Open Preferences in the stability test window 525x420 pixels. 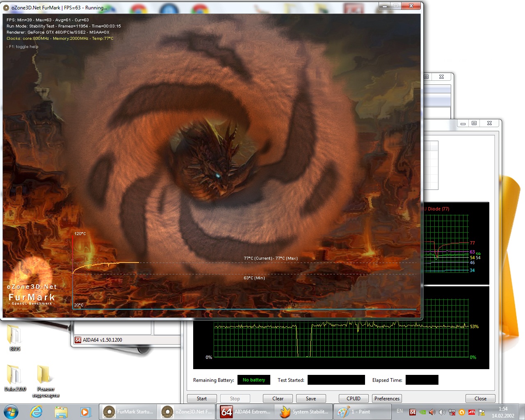[387, 399]
